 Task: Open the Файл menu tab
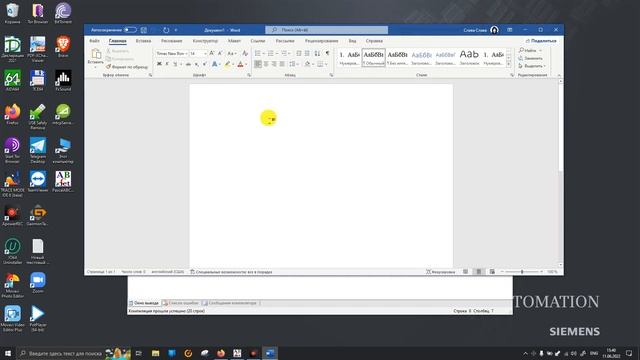coord(94,41)
